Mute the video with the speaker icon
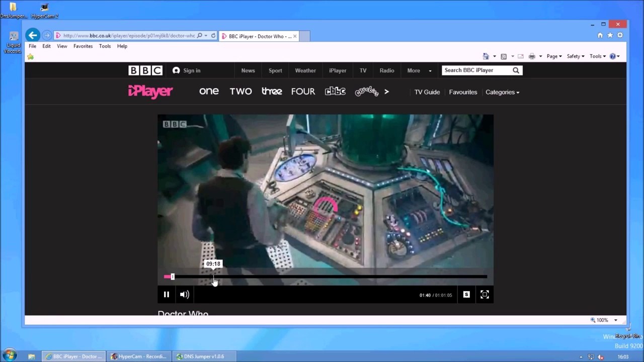This screenshot has height=362, width=644. pyautogui.click(x=185, y=295)
